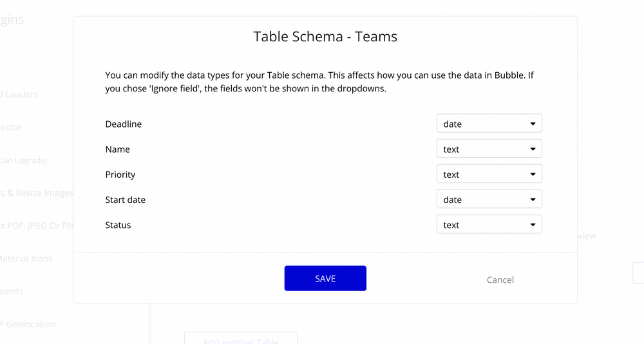Cancel the table schema dialog
Screen dimensions: 644x344
point(500,280)
